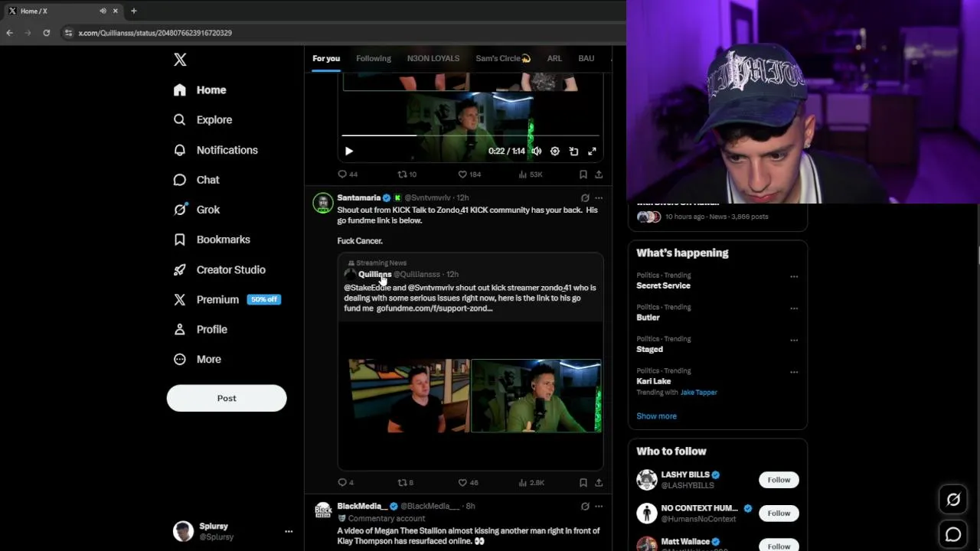
Task: Open more options for Staged trend
Action: pos(794,340)
